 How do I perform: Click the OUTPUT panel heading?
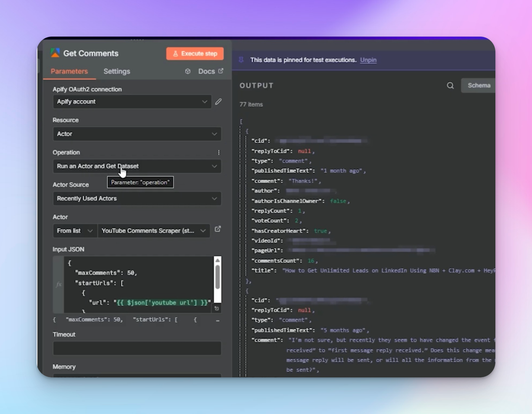click(256, 85)
